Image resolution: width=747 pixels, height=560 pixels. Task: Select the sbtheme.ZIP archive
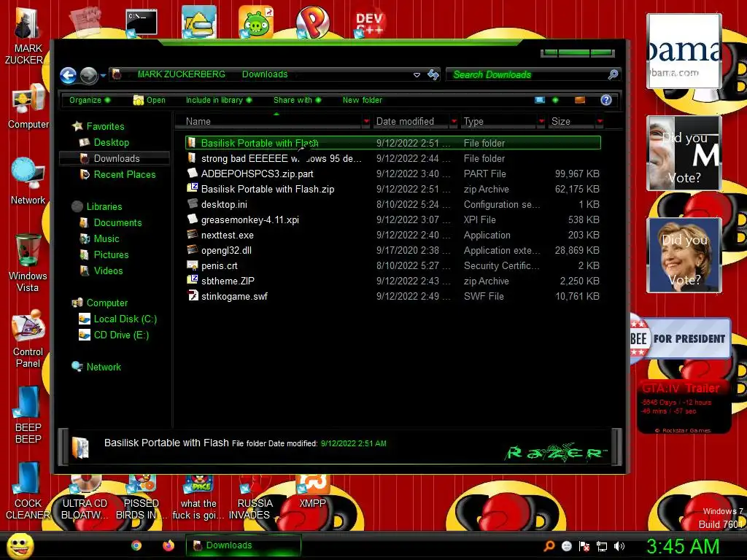point(393,281)
